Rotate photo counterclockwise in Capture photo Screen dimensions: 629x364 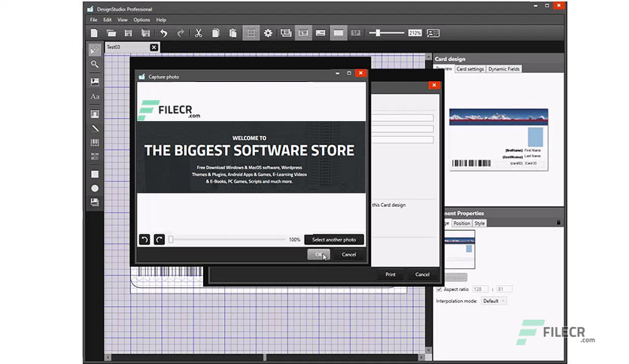click(144, 239)
